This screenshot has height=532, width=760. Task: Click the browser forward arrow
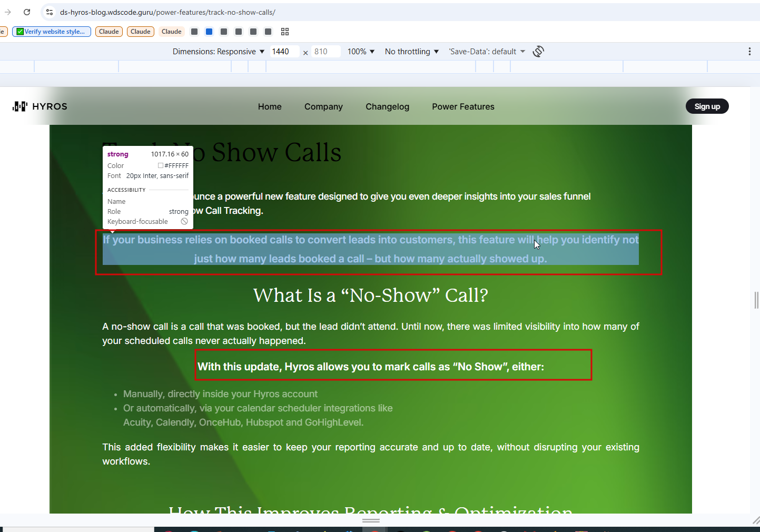[x=8, y=12]
